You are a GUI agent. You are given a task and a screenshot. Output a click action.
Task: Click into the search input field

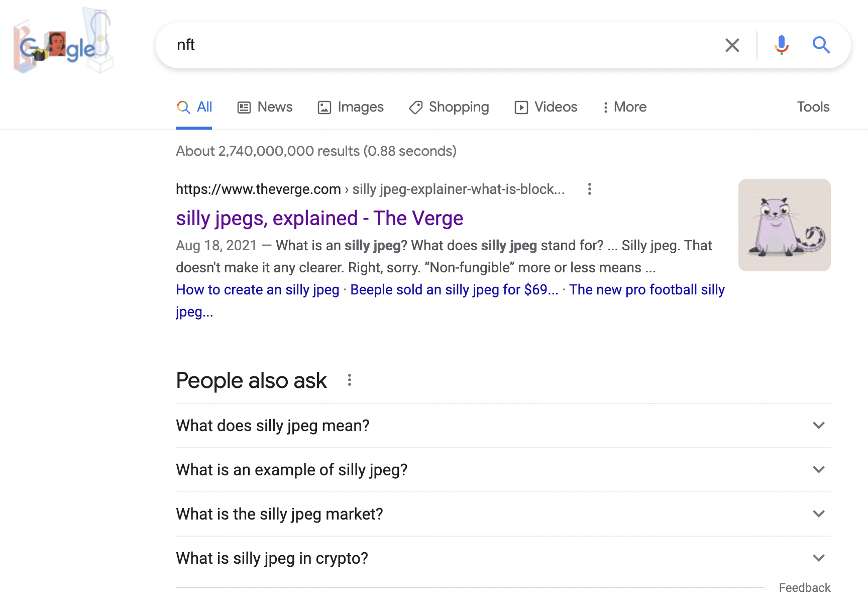click(442, 45)
